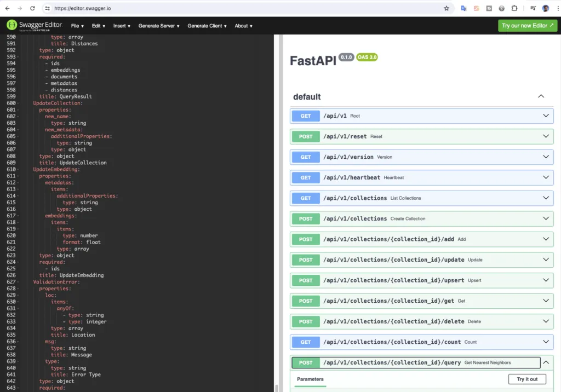Bookmark this page with star icon
Image resolution: width=561 pixels, height=392 pixels.
446,8
